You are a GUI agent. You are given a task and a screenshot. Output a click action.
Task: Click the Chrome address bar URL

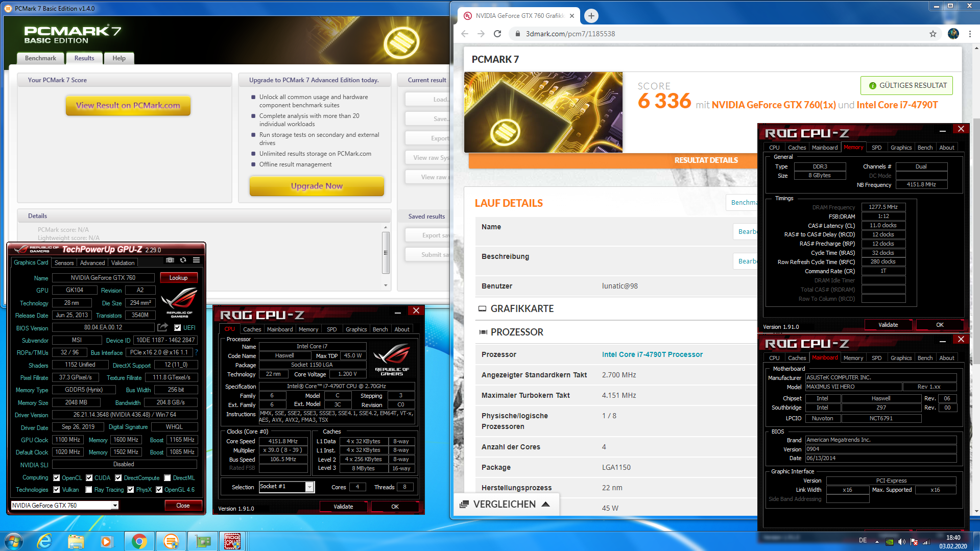(570, 34)
